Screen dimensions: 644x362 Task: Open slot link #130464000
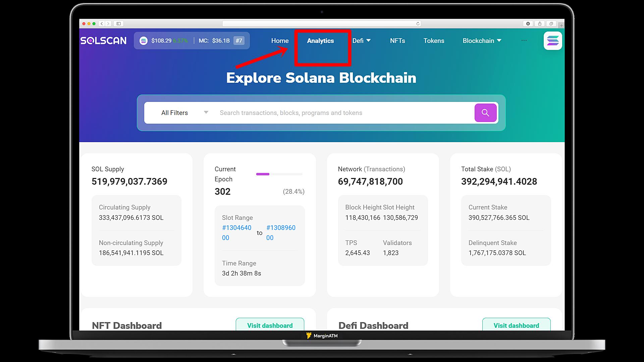pos(236,233)
